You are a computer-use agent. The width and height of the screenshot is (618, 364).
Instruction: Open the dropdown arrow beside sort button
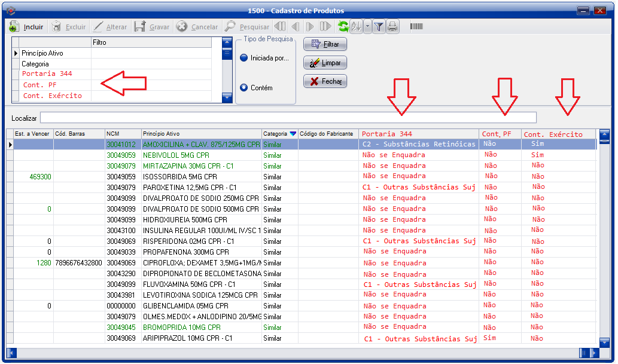[367, 27]
